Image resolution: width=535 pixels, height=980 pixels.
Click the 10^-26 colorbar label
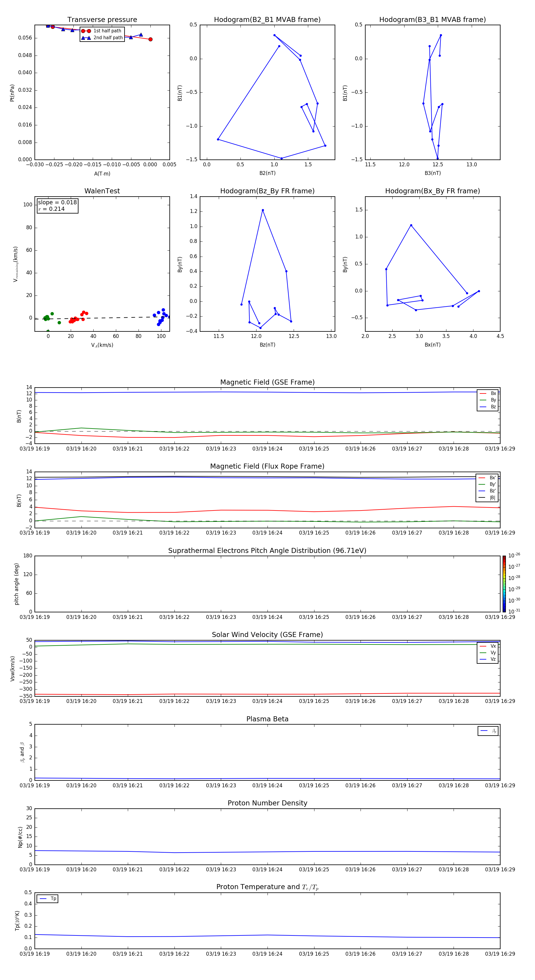click(514, 555)
